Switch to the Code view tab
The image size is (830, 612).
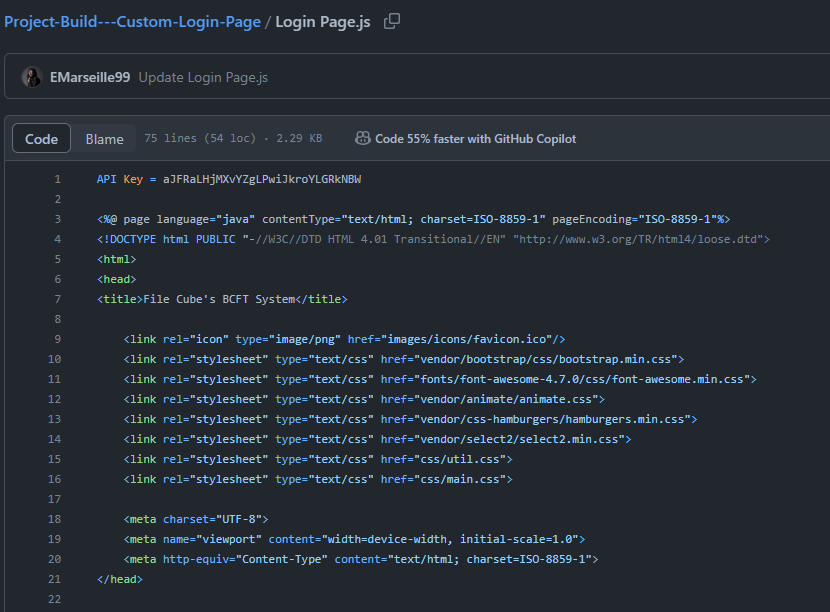point(41,139)
